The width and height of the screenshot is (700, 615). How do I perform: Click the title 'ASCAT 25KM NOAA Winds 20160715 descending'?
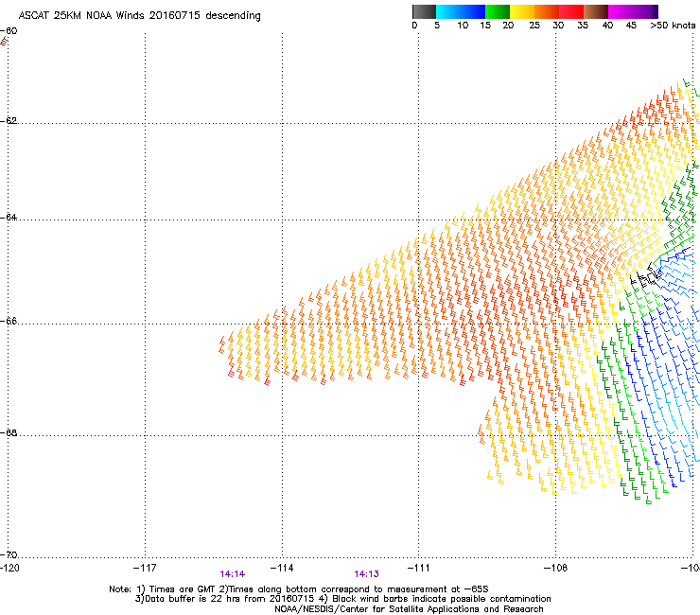tap(139, 16)
